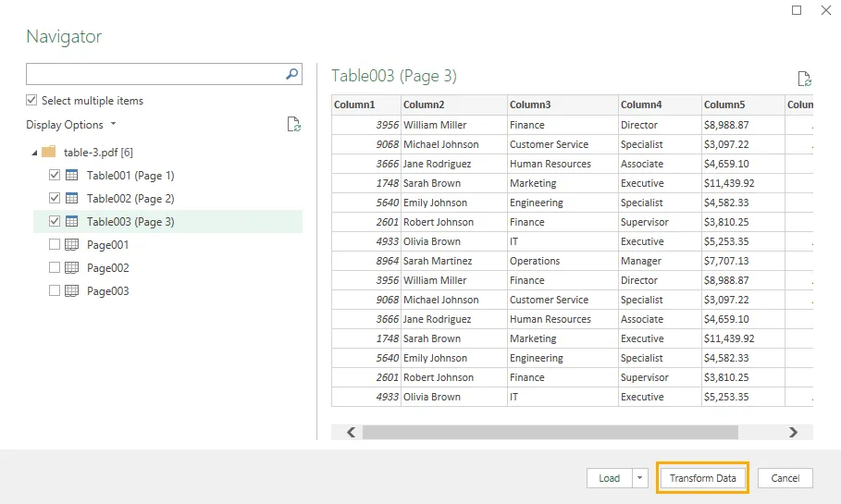Viewport: 841px width, 504px height.
Task: Select Page002 in the tree
Action: click(x=108, y=267)
